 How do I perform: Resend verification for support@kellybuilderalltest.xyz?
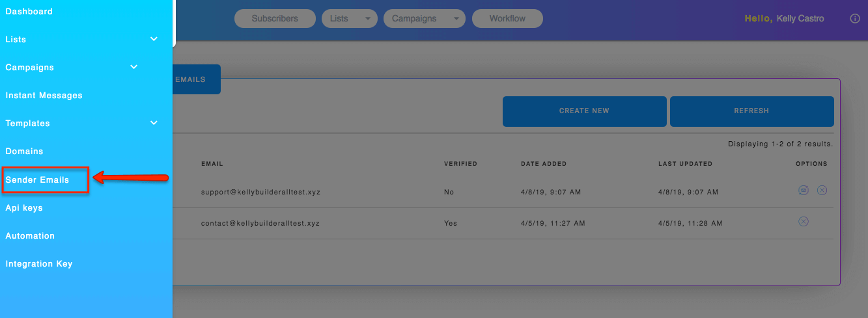[804, 191]
